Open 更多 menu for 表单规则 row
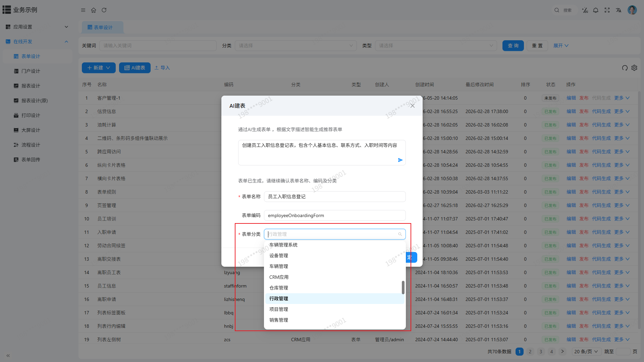Image resolution: width=644 pixels, height=362 pixels. coord(622,192)
